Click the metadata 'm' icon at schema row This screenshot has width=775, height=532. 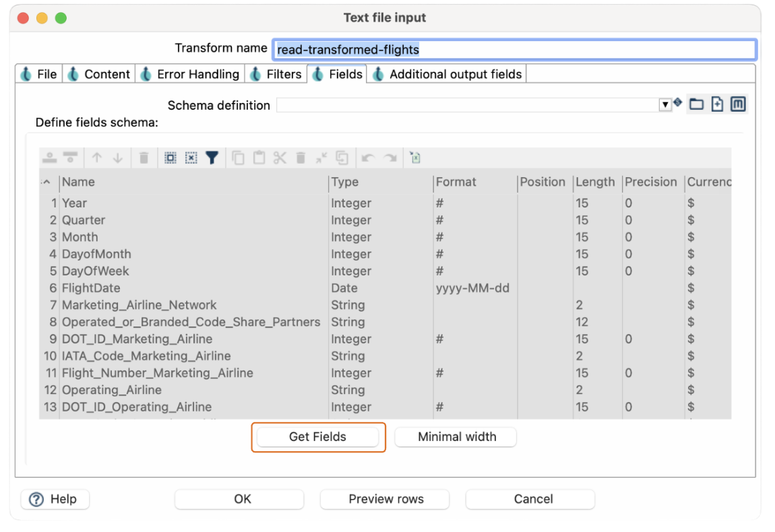[x=738, y=104]
